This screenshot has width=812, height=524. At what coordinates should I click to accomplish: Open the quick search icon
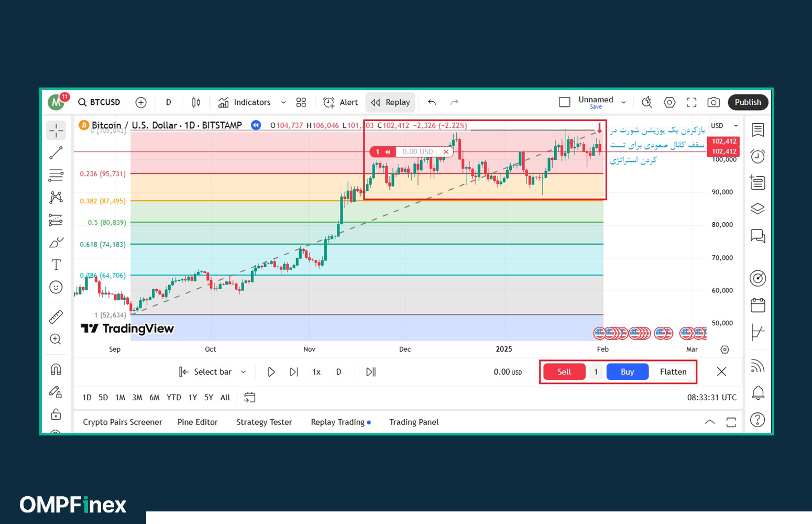(x=647, y=102)
